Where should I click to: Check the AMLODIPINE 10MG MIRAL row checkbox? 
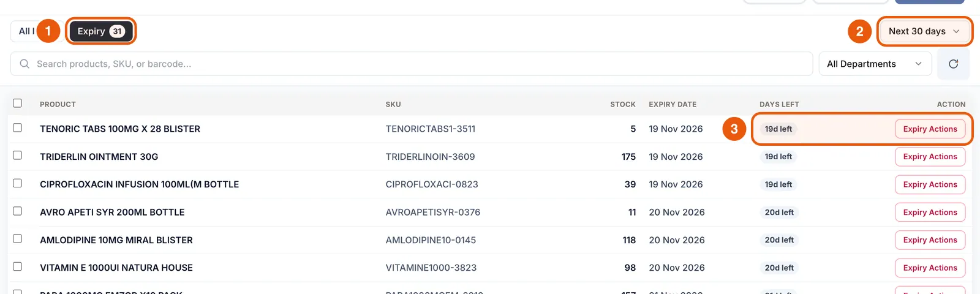17,239
